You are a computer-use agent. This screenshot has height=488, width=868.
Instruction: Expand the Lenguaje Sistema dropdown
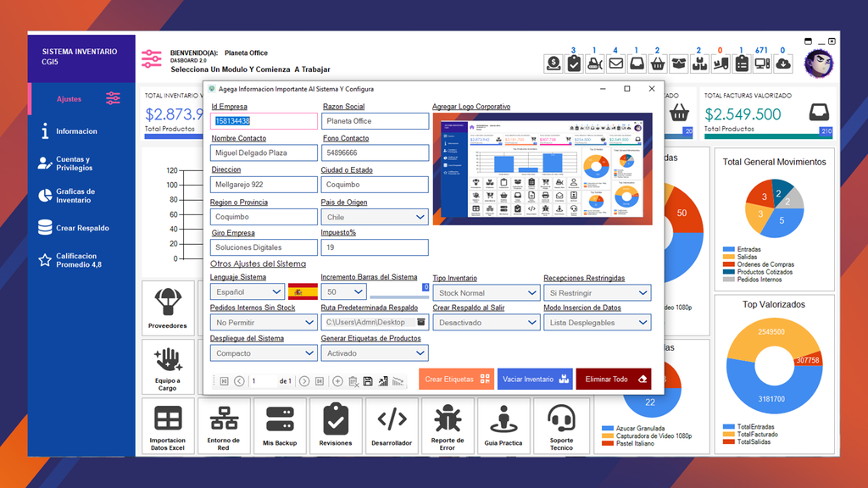pos(246,292)
